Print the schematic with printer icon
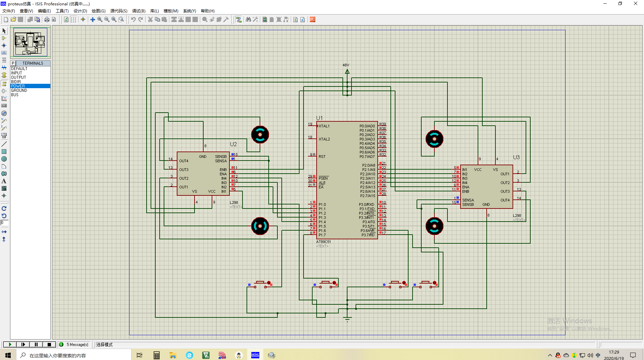644x360 pixels. tap(47, 19)
